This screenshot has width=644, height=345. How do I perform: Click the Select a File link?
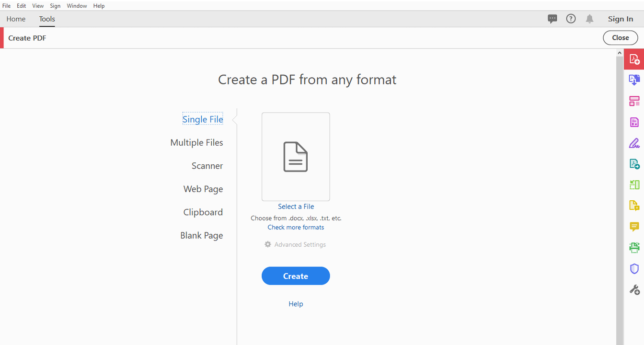point(296,207)
